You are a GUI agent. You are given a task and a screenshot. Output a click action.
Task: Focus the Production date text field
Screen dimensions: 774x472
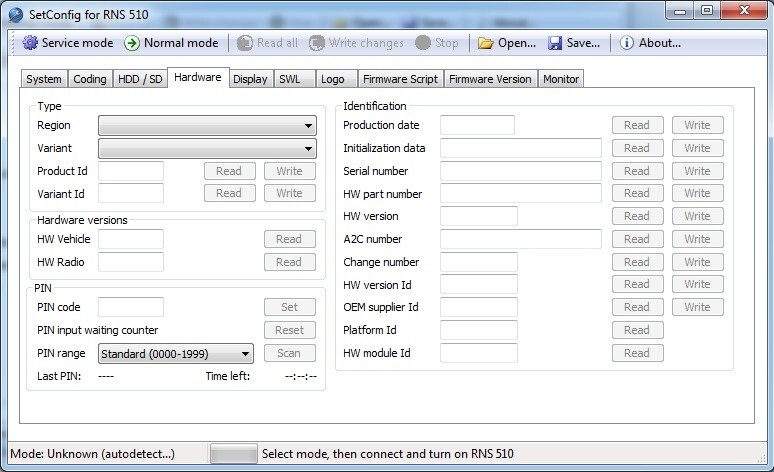pos(477,125)
